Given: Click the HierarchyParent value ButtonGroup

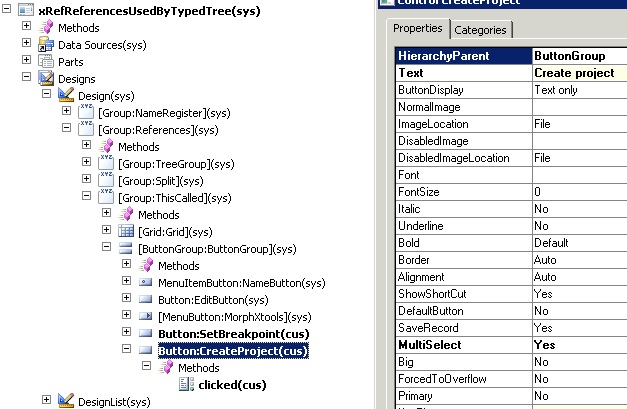Looking at the screenshot, I should [579, 56].
